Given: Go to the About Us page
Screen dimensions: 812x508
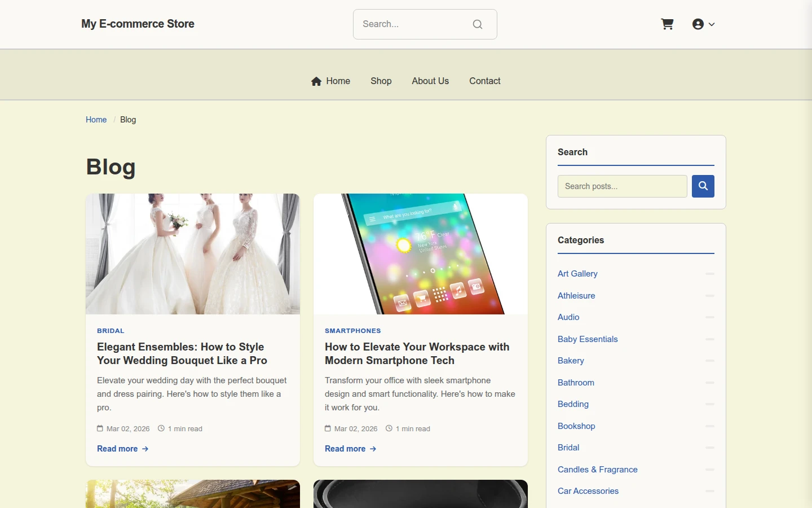Looking at the screenshot, I should [x=430, y=81].
